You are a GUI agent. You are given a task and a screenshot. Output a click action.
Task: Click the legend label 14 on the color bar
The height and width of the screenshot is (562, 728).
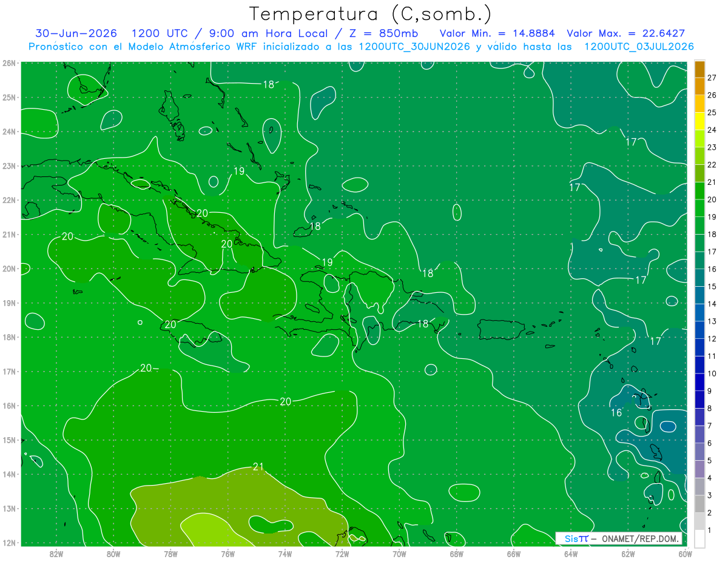(x=712, y=304)
